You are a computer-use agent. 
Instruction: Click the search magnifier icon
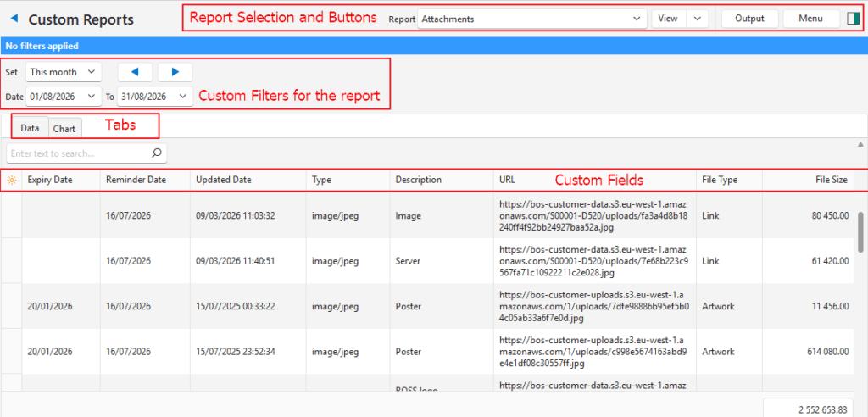157,153
